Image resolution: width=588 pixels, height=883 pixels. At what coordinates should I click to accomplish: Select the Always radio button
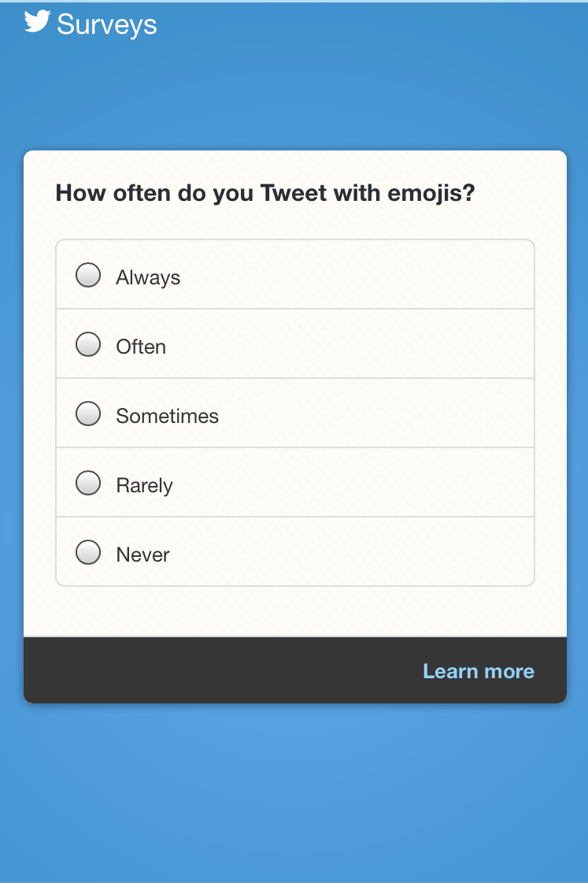(88, 276)
